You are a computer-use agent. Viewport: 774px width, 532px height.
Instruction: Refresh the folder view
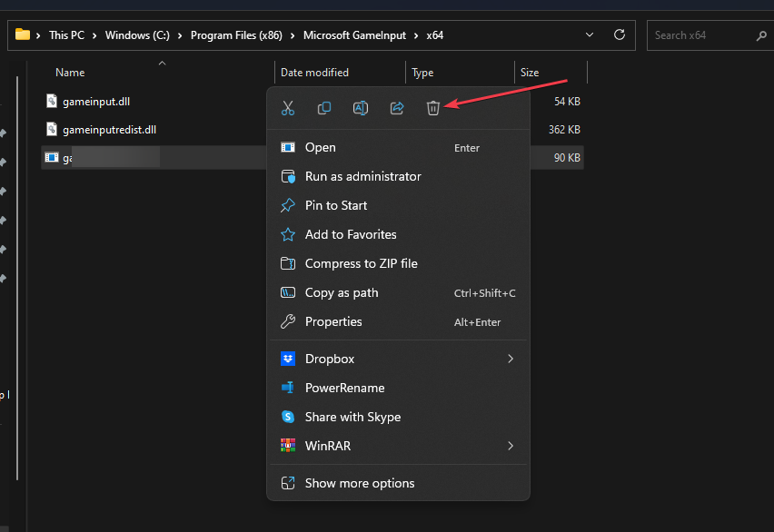point(620,34)
